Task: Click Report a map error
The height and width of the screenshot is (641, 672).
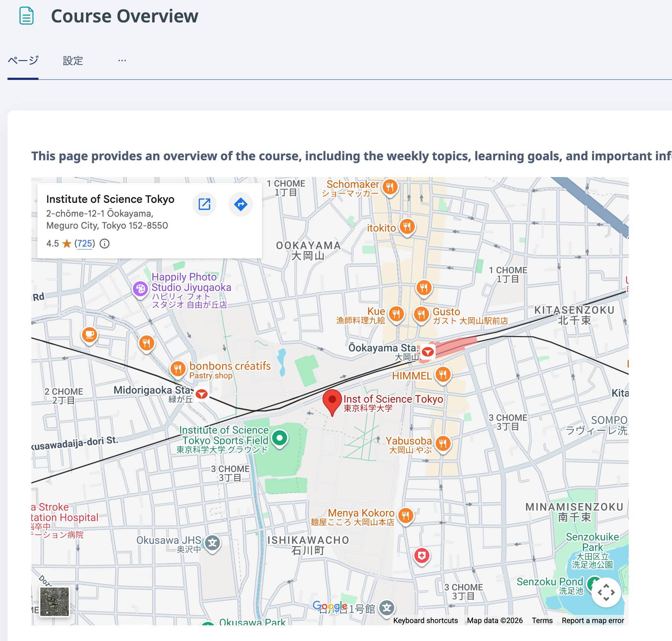Action: (593, 620)
